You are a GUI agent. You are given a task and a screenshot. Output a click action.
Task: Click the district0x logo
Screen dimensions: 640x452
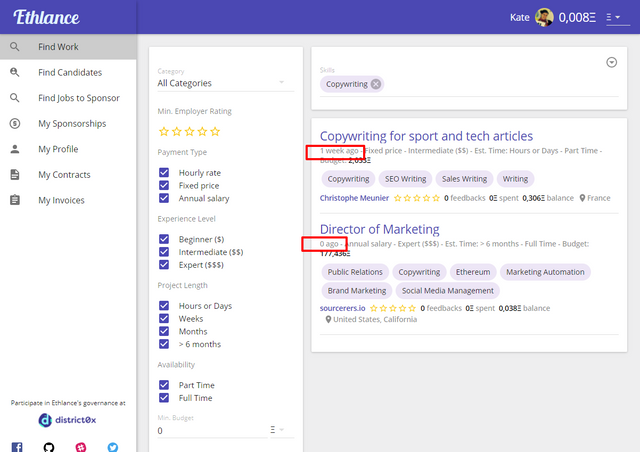tap(67, 420)
